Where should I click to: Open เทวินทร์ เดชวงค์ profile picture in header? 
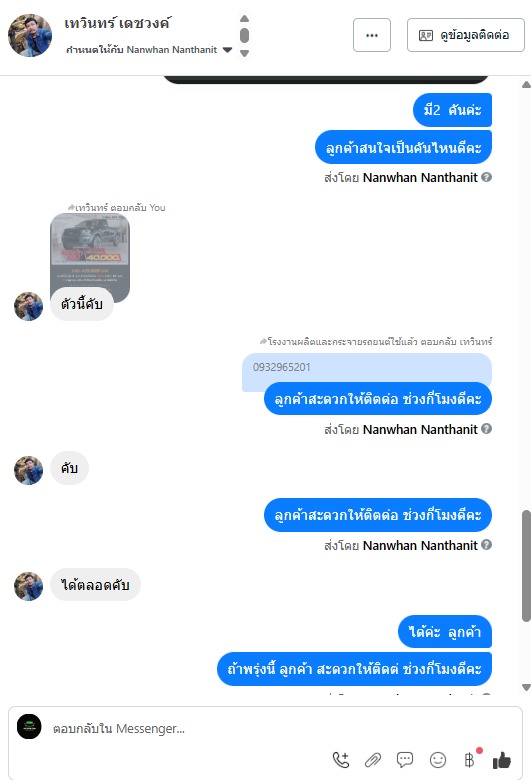pos(30,35)
